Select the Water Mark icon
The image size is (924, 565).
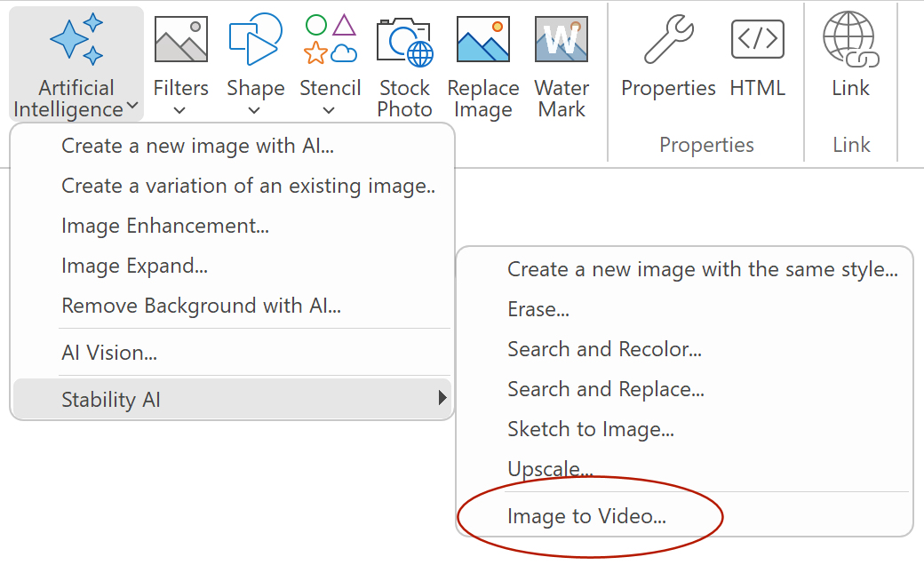click(562, 41)
